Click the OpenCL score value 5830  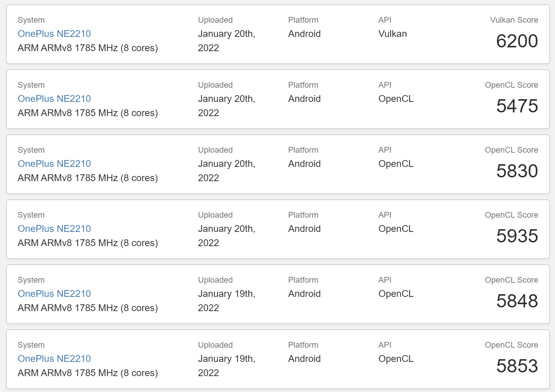click(x=517, y=171)
